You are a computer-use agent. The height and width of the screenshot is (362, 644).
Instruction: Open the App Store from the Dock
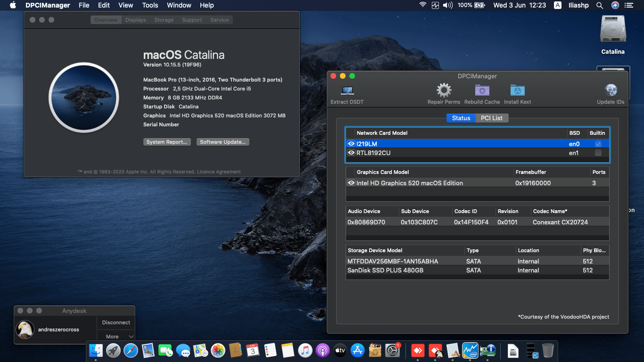click(357, 351)
